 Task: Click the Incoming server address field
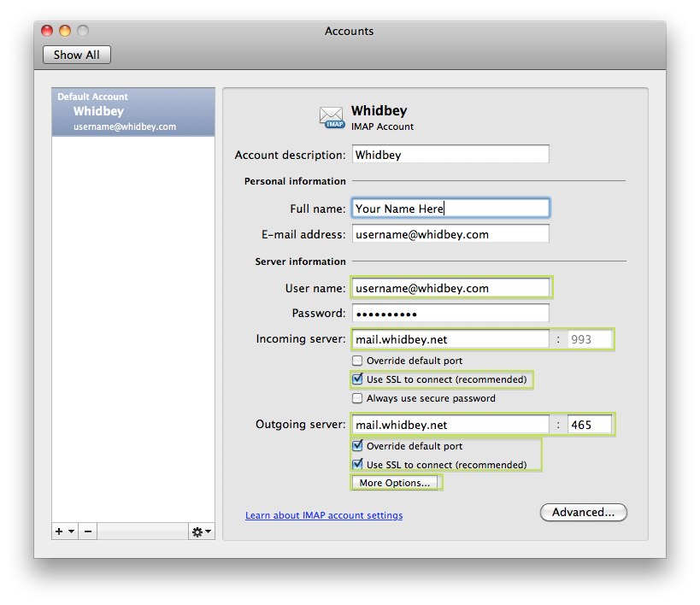[450, 339]
